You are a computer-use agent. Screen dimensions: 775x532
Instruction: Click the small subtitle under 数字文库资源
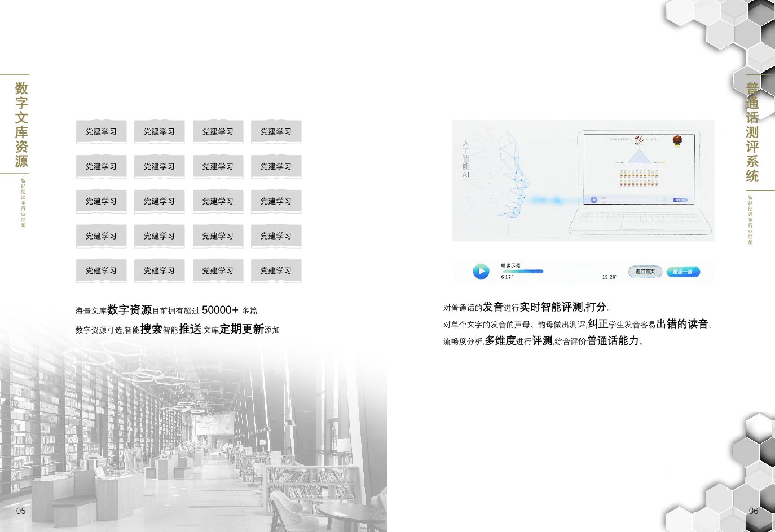pos(23,203)
